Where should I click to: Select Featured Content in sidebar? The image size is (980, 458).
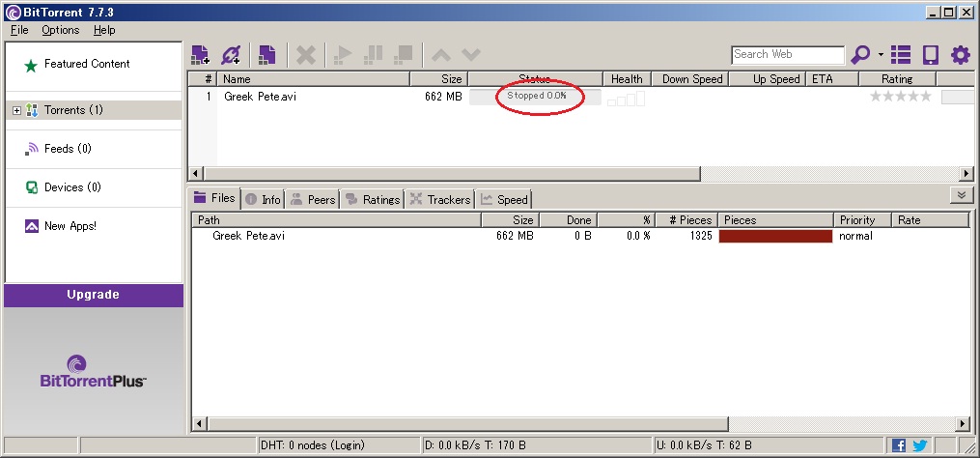click(86, 64)
